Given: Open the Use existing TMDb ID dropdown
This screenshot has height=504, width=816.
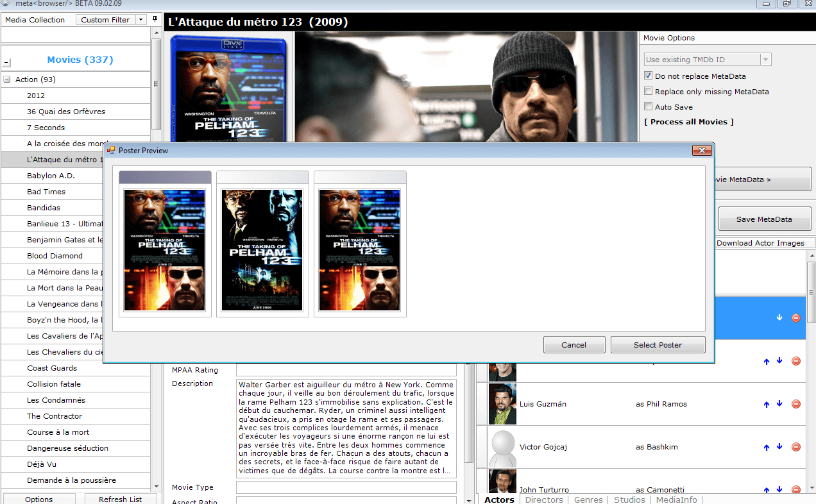Looking at the screenshot, I should (765, 60).
